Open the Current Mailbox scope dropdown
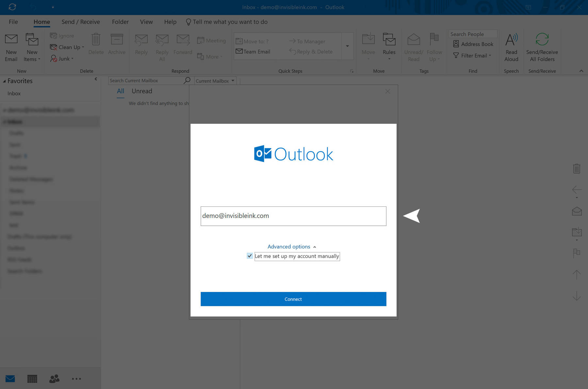Image resolution: width=588 pixels, height=389 pixels. point(215,81)
